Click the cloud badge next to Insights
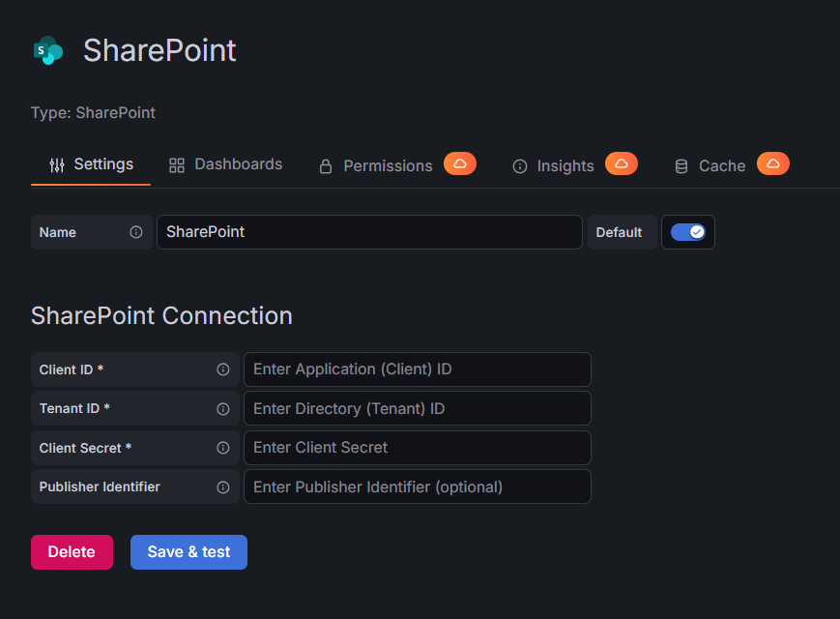840x619 pixels. tap(622, 163)
